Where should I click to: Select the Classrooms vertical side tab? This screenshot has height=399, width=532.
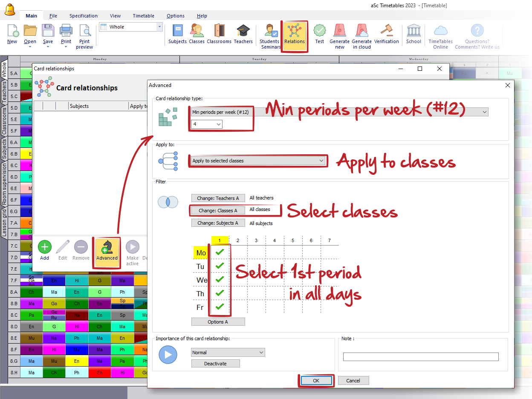(4, 121)
